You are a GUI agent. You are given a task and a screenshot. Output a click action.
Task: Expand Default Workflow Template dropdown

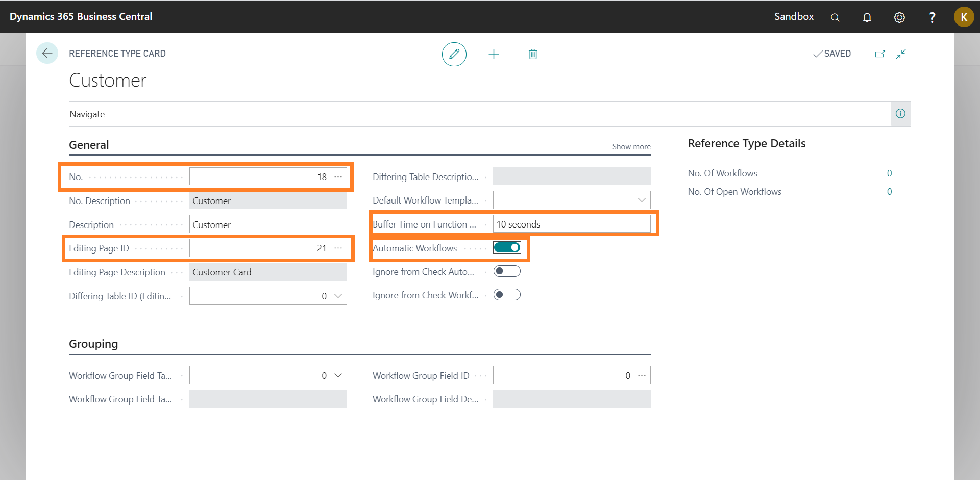coord(642,200)
